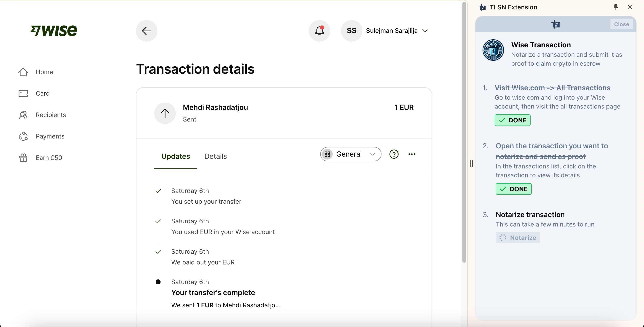Open Recipients from the sidebar
Viewport: 644px width, 327px height.
(x=51, y=115)
